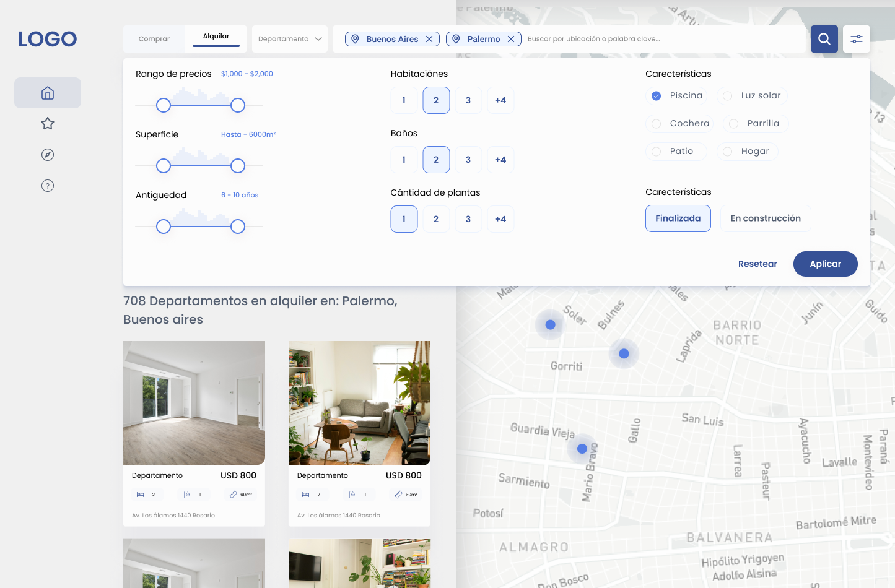The height and width of the screenshot is (588, 895).
Task: Open favorites via the star icon
Action: click(x=48, y=124)
